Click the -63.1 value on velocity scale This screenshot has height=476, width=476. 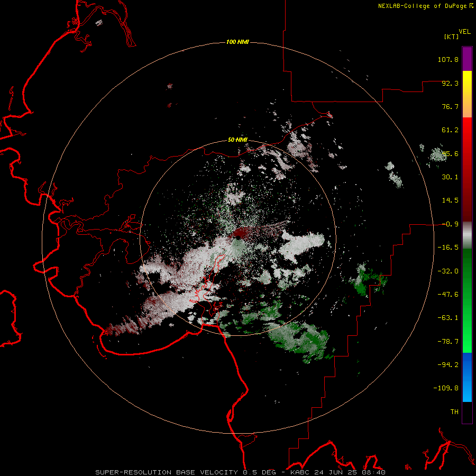click(448, 318)
